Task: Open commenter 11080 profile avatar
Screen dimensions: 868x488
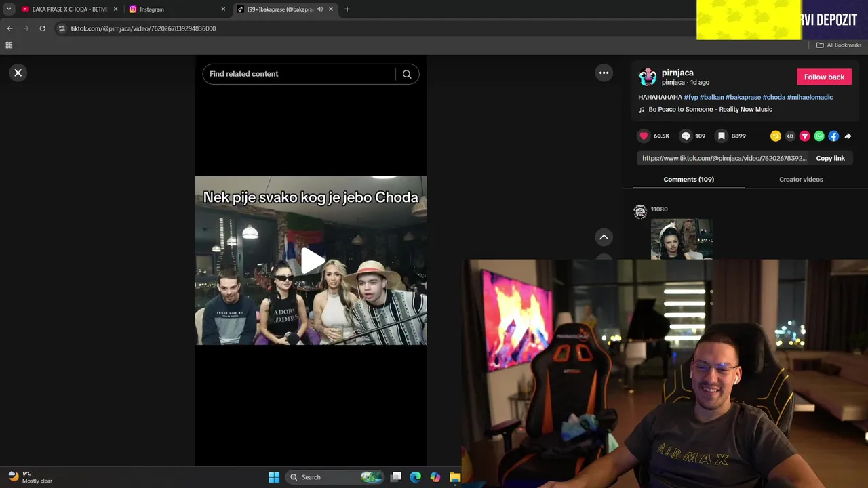Action: (x=640, y=212)
